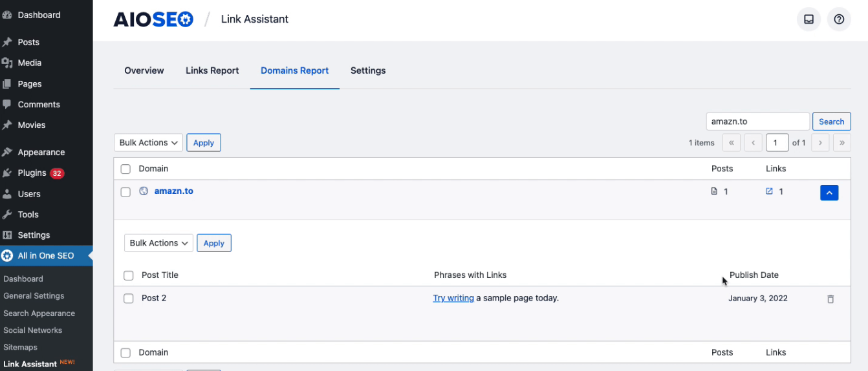Click the Posts document icon in amazn.to row
The image size is (868, 371).
point(714,191)
